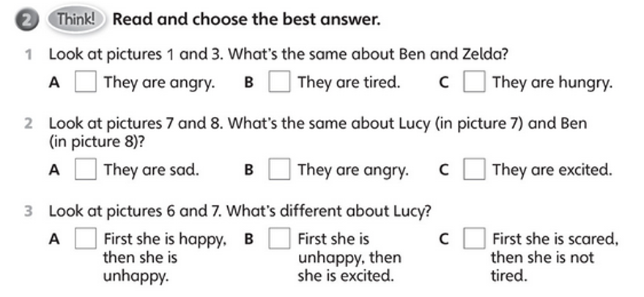Check box A 'First she is happy'
Viewport: 644px width, 297px height.
click(86, 238)
